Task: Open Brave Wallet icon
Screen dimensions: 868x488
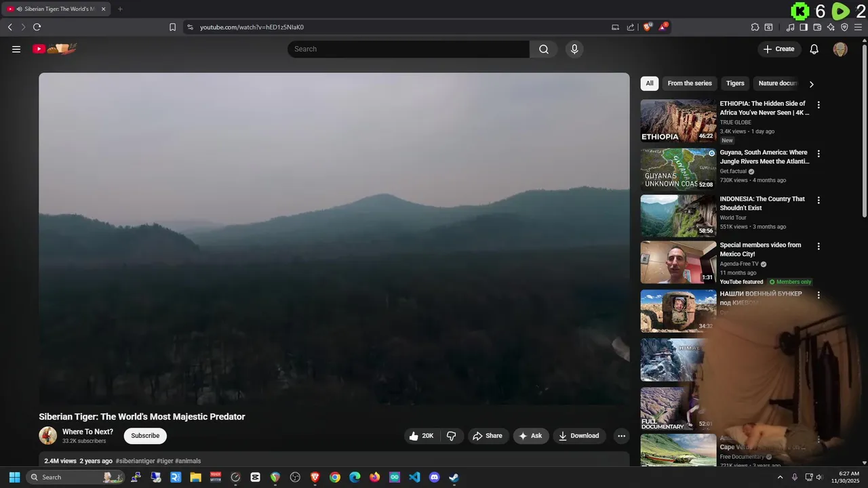Action: 817,27
